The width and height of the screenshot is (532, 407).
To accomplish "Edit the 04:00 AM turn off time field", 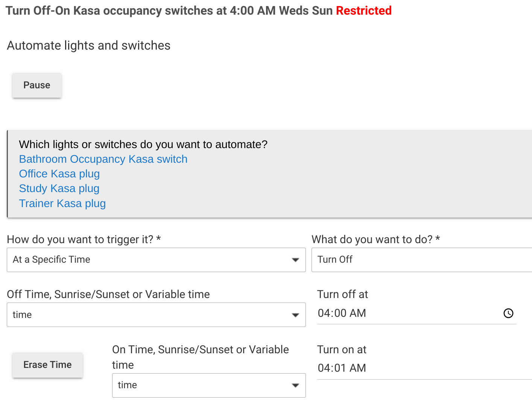I will (410, 313).
